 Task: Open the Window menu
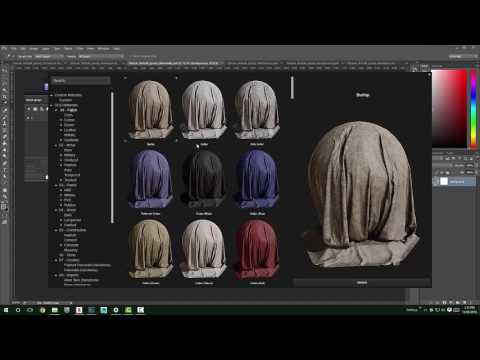[103, 49]
